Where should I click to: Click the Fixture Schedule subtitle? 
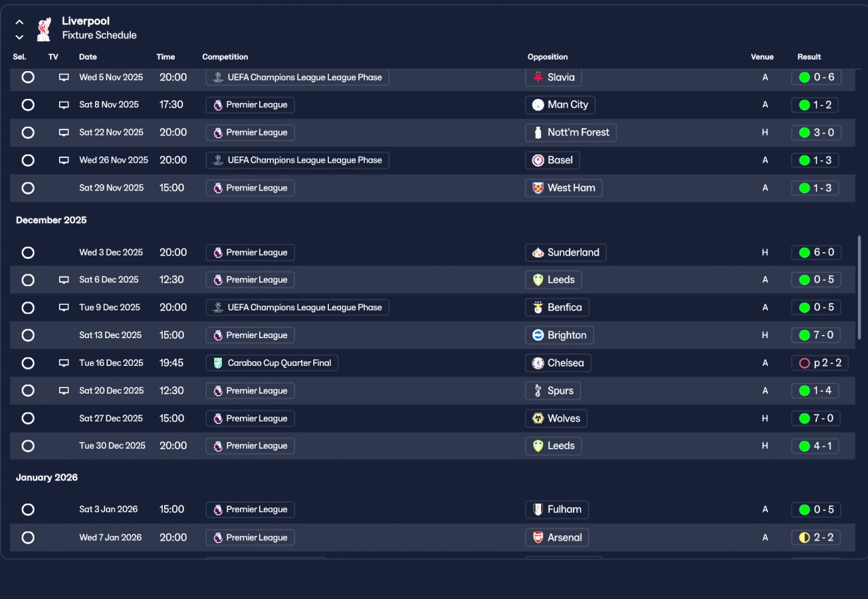[x=99, y=35]
